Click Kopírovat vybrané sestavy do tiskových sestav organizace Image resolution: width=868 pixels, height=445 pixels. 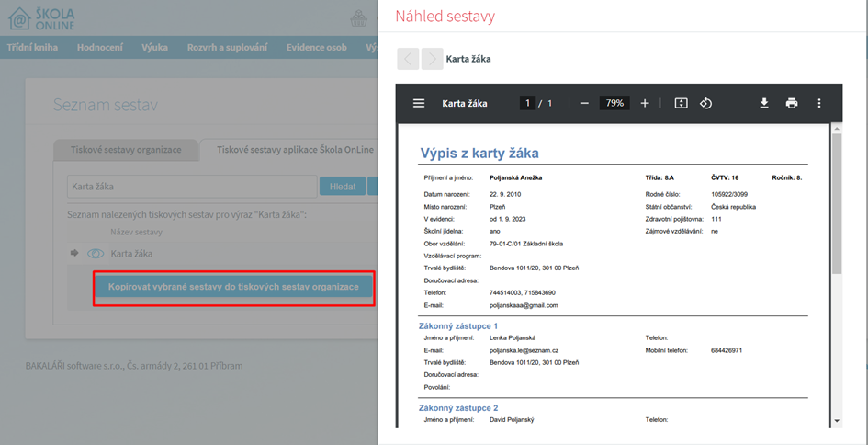click(x=233, y=287)
